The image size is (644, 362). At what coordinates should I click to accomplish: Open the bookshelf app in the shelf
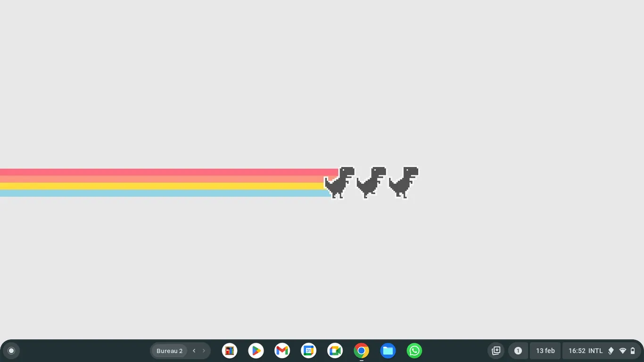coord(230,351)
